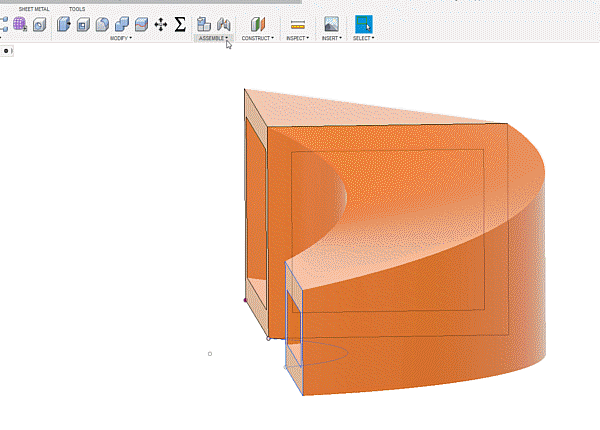Screen dimensions: 600x430
Task: Activate the Measure ruler icon
Action: tap(298, 25)
